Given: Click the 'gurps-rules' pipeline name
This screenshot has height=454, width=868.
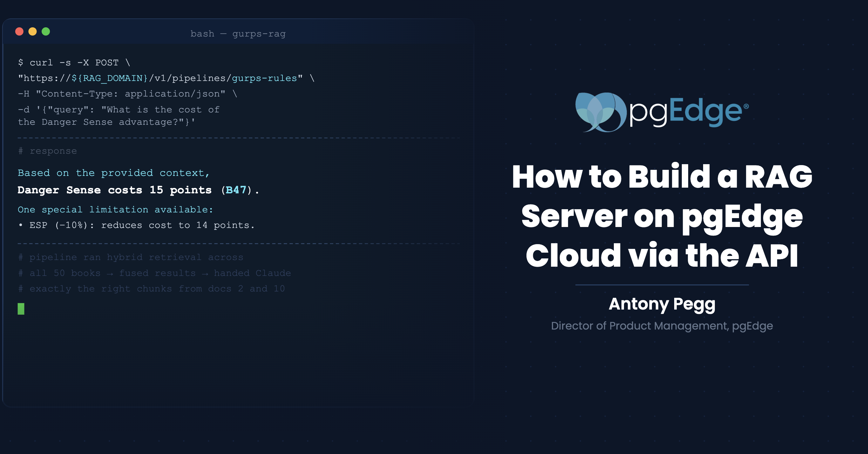Looking at the screenshot, I should coord(265,78).
